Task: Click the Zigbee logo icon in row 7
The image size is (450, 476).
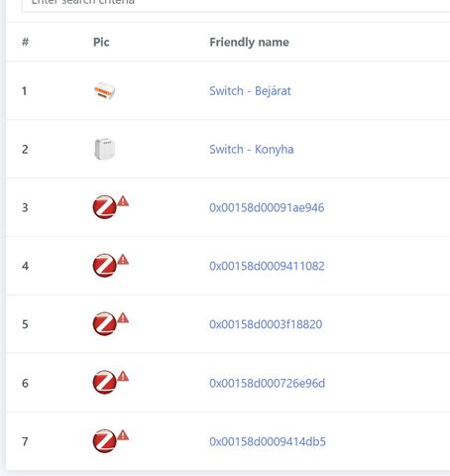Action: 104,441
